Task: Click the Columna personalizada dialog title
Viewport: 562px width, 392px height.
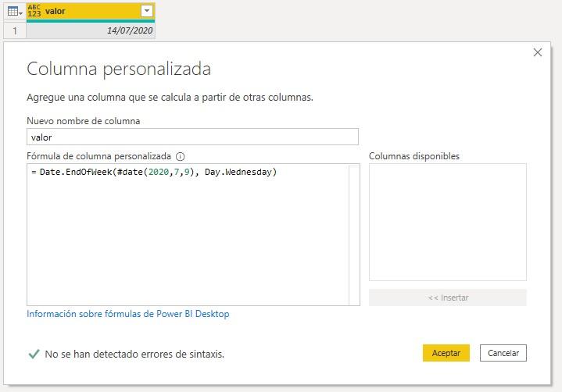Action: point(119,69)
